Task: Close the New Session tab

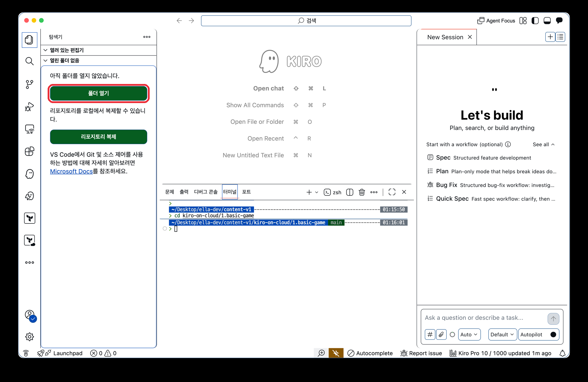Action: [470, 37]
